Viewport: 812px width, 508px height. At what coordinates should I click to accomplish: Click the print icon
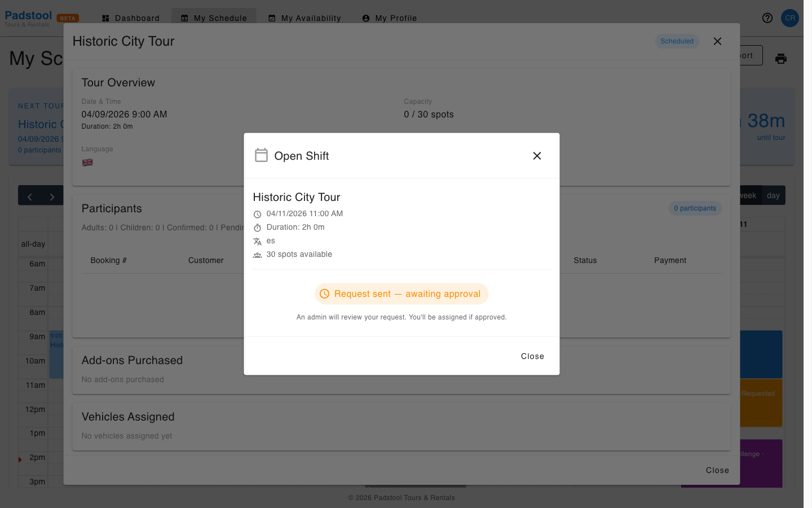pyautogui.click(x=781, y=59)
